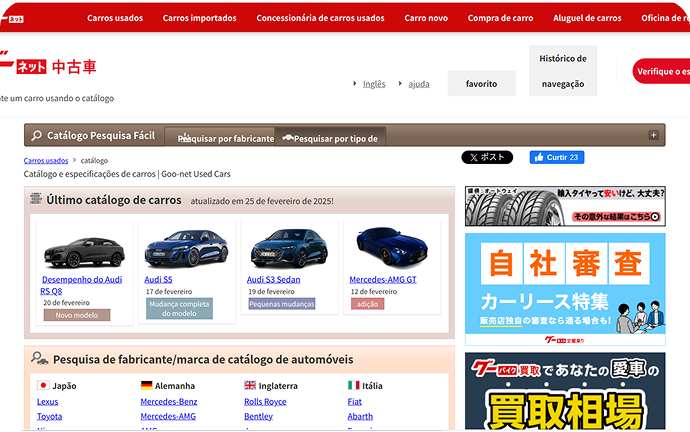The image size is (690, 432).
Task: Click the Mercedes-AMG GT link
Action: 382,279
